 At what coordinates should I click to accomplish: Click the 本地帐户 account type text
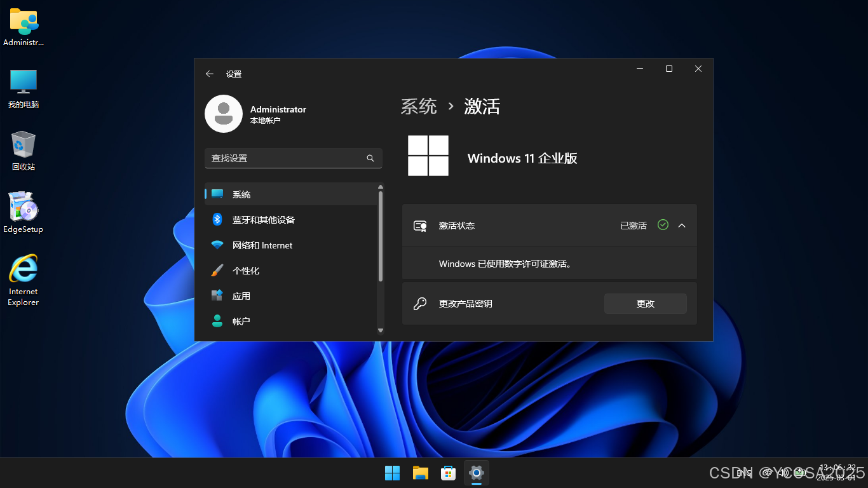(266, 120)
